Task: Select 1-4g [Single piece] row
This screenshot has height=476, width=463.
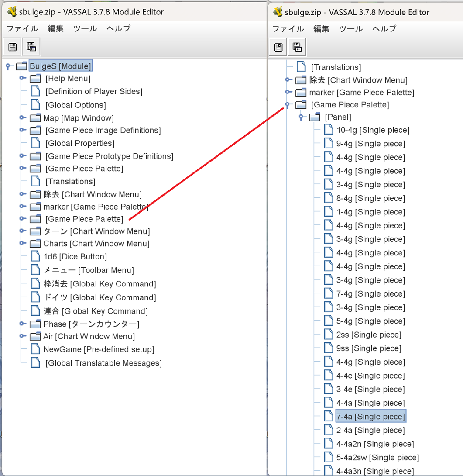Action: [x=370, y=212]
